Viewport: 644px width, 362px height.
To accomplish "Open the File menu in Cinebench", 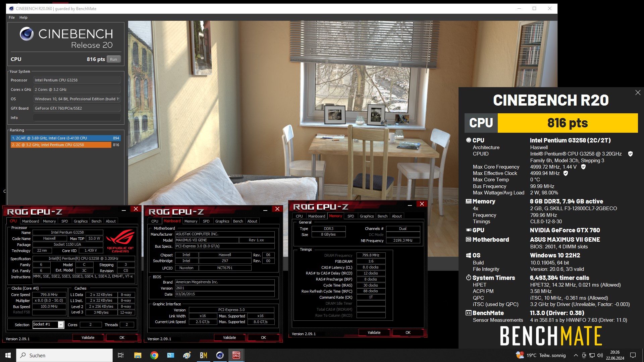I will point(12,17).
